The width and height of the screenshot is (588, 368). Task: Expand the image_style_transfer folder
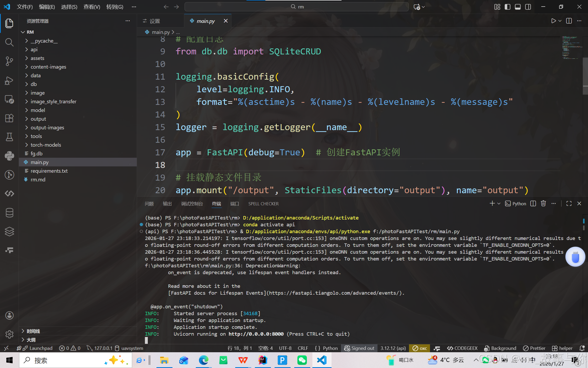[x=53, y=101]
